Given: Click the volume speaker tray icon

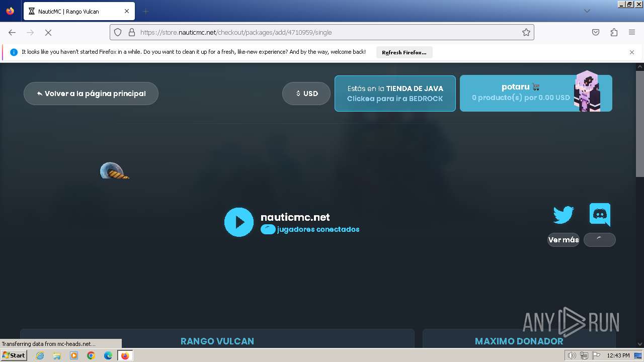Looking at the screenshot, I should 572,355.
